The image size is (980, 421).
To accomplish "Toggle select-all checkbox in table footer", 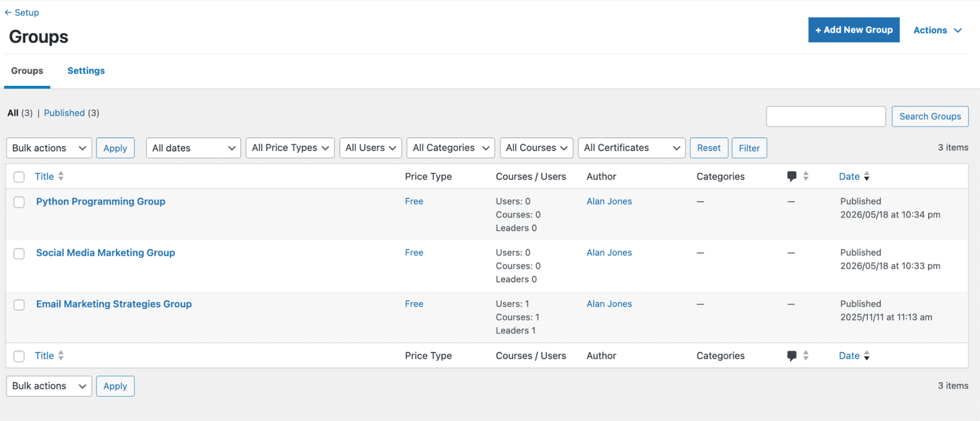I will (x=19, y=357).
